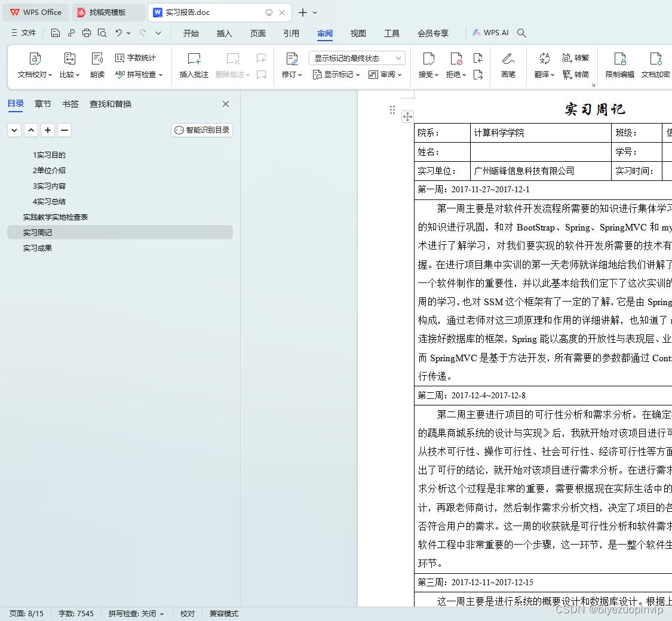Switch to the 插入 ribbon tab
The height and width of the screenshot is (621, 672).
point(224,33)
